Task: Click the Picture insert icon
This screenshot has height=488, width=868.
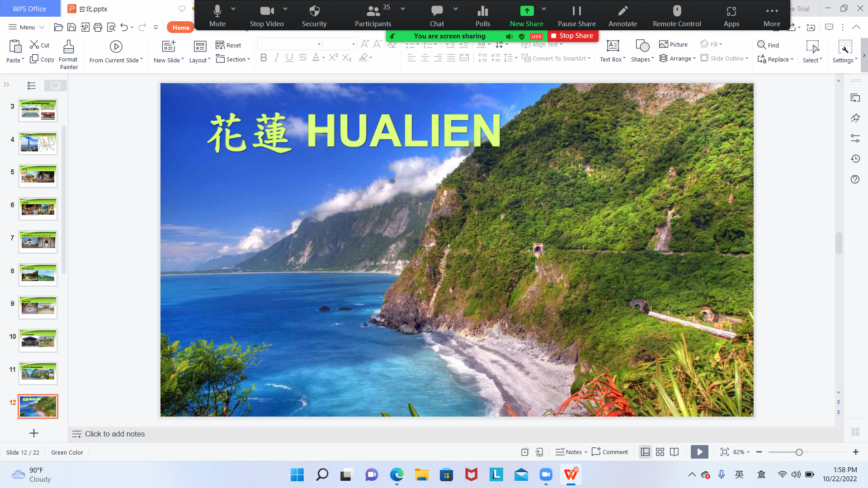Action: (664, 44)
